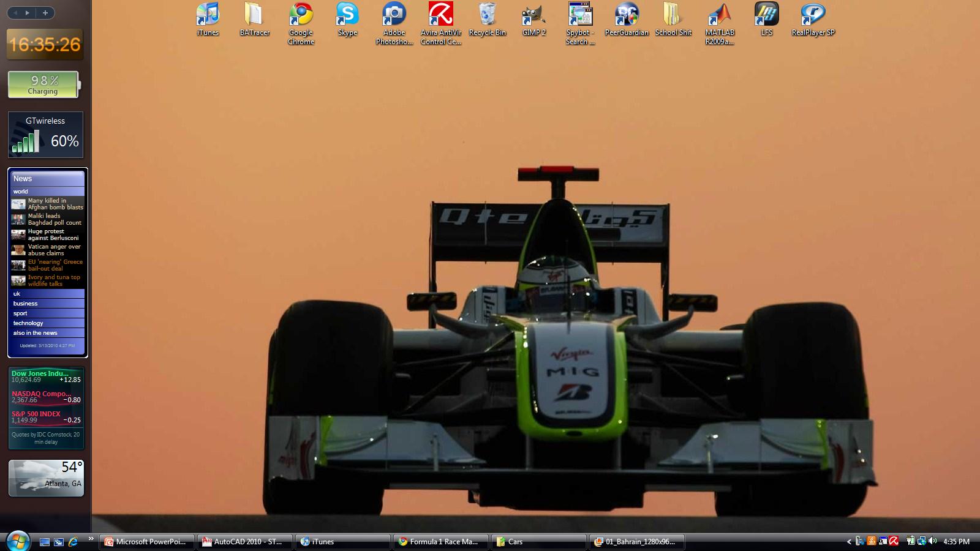The image size is (980, 551).
Task: Open 'Maliki leads Baghdad poll count' headline
Action: click(x=55, y=219)
